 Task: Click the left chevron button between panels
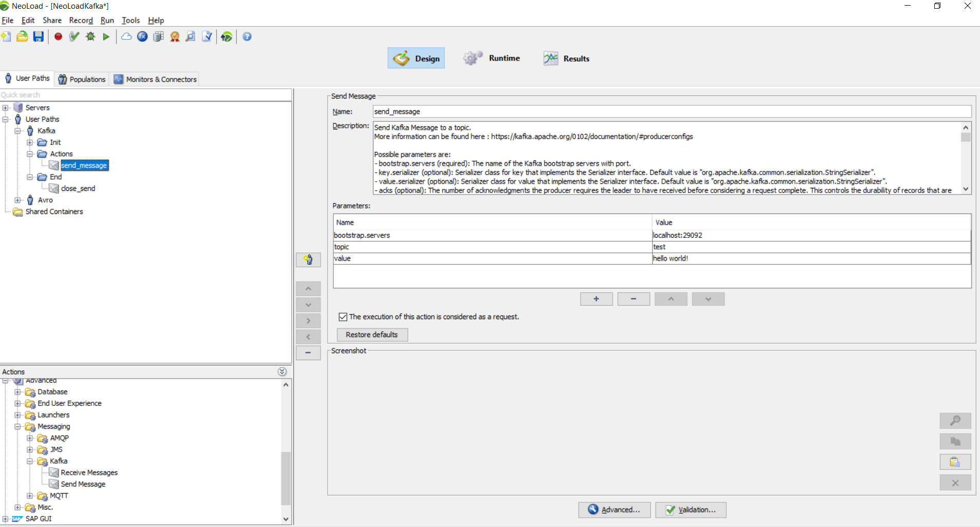pos(308,337)
